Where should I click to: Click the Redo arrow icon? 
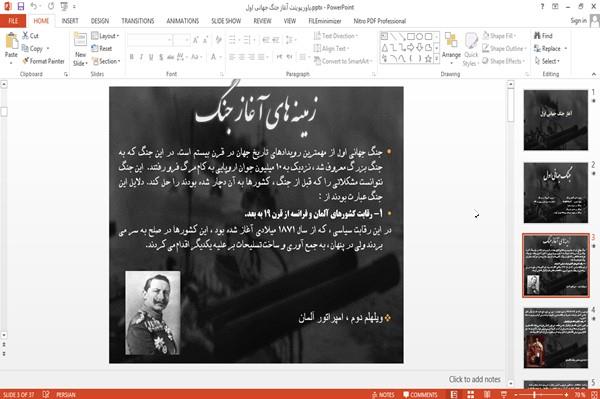[51, 7]
